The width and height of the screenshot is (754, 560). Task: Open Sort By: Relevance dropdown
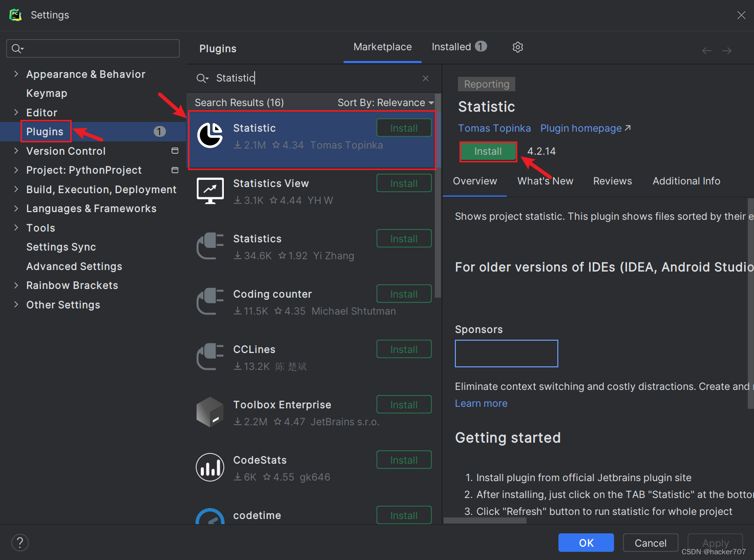click(386, 102)
